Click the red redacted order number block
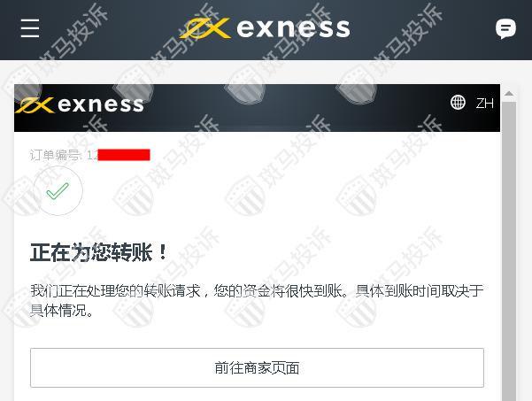The height and width of the screenshot is (401, 532). 124,155
